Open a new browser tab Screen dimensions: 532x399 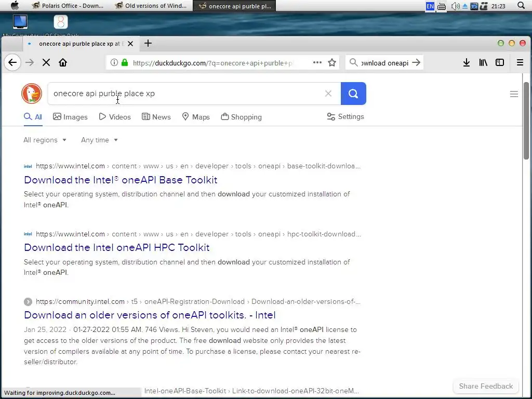(x=148, y=43)
